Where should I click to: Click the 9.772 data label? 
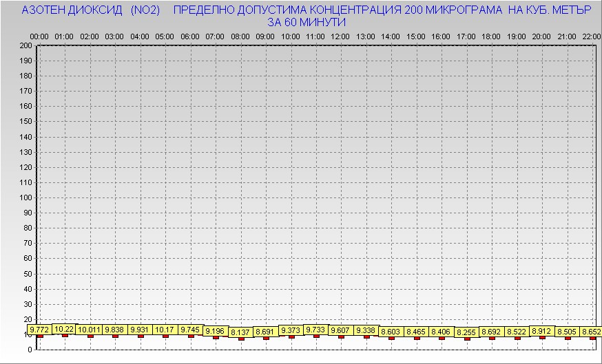point(39,330)
